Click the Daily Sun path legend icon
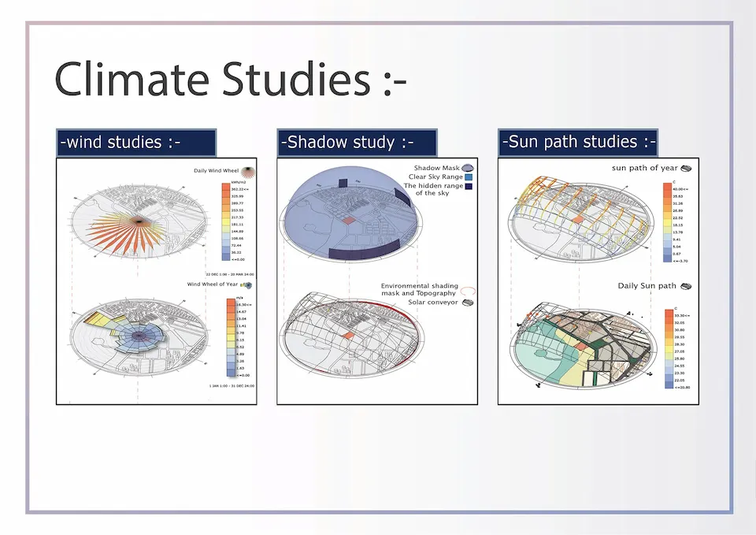The image size is (756, 535). pyautogui.click(x=686, y=287)
